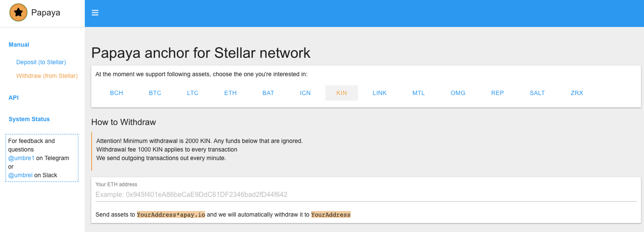Switch to the ETH asset

(230, 93)
